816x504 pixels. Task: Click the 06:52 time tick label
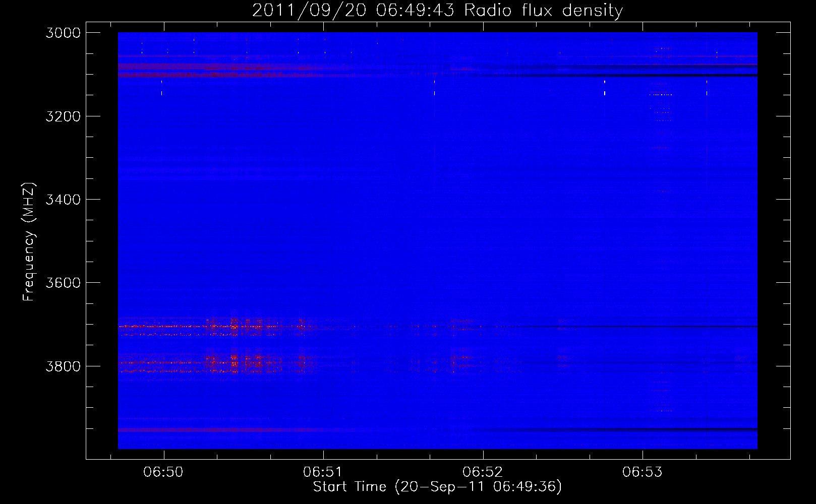coord(483,472)
